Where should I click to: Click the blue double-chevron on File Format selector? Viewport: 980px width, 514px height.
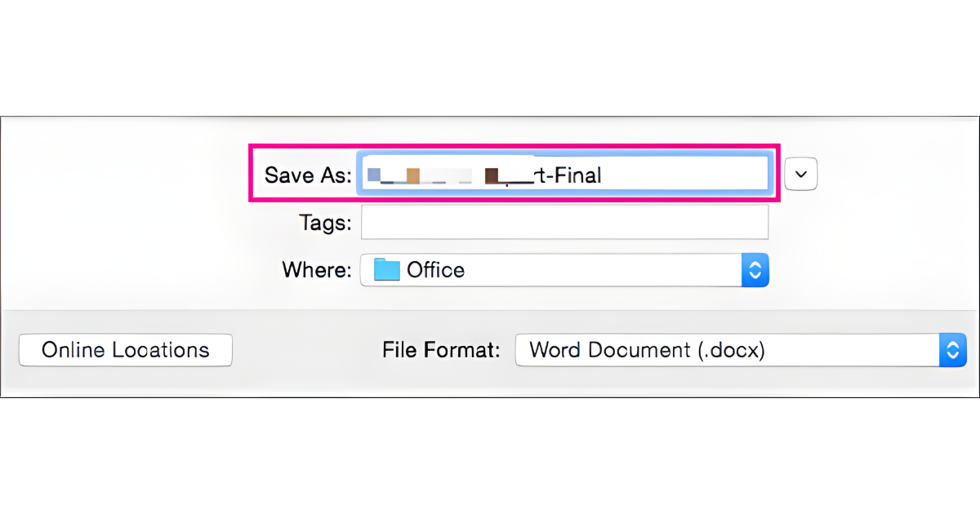click(x=952, y=350)
